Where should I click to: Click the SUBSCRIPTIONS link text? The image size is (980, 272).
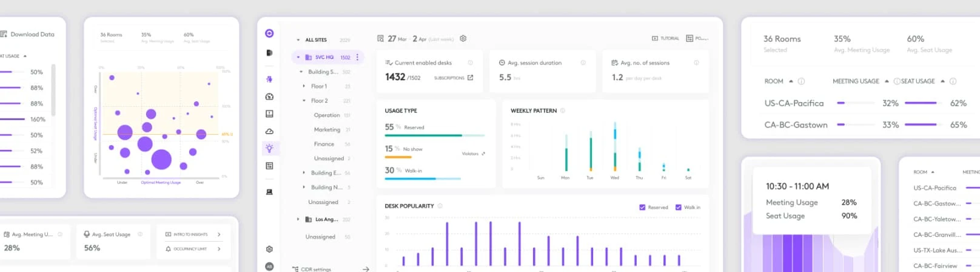(449, 78)
